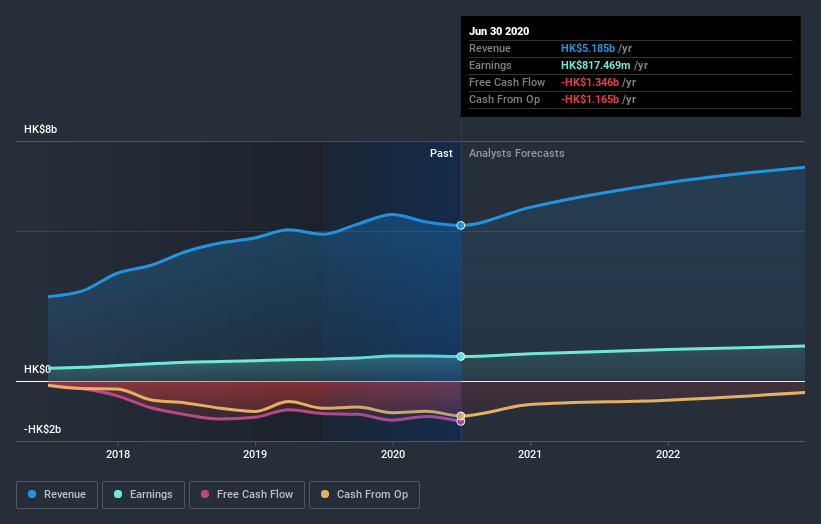This screenshot has height=524, width=821.
Task: Click the -HK$1.346b free cash flow value
Action: pos(590,82)
